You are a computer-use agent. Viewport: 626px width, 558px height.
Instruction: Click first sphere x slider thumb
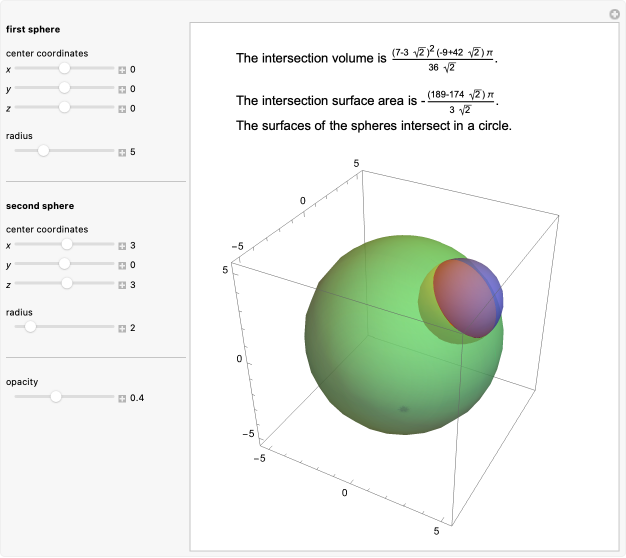tap(64, 69)
